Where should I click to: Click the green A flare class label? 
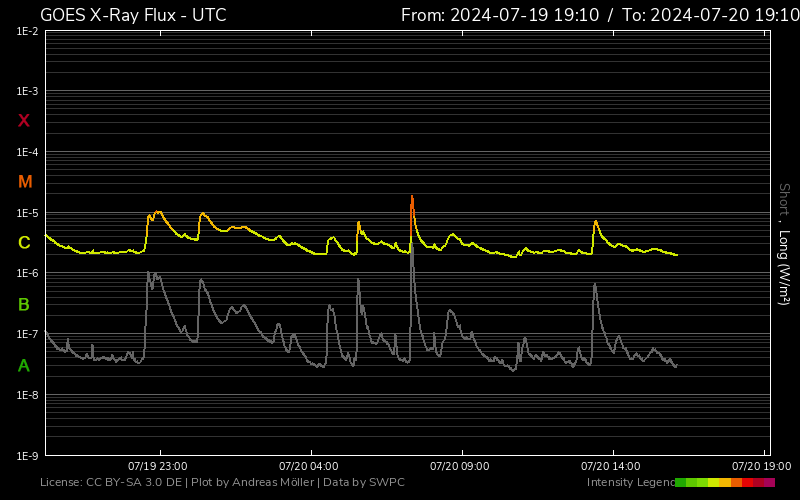24,366
